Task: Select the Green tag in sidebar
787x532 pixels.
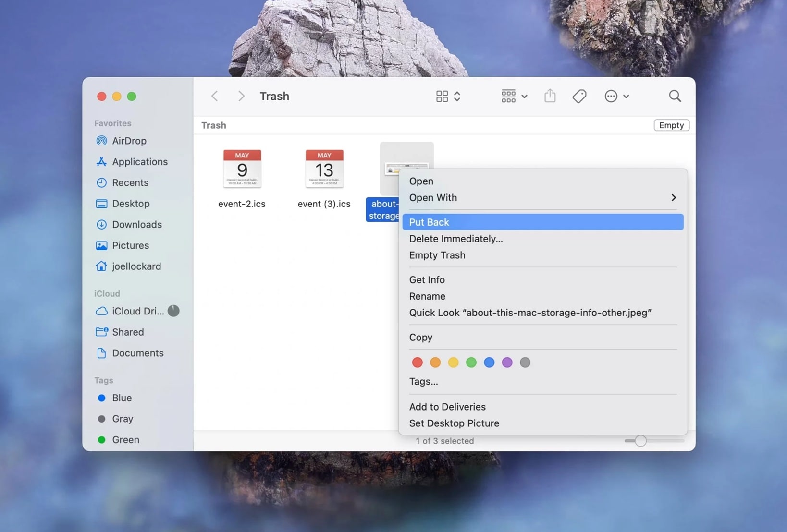Action: (x=118, y=439)
